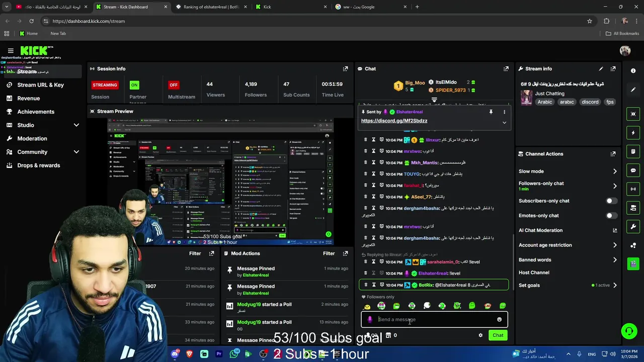This screenshot has width=644, height=362.
Task: Open All Bookmarks folder
Action: click(622, 34)
